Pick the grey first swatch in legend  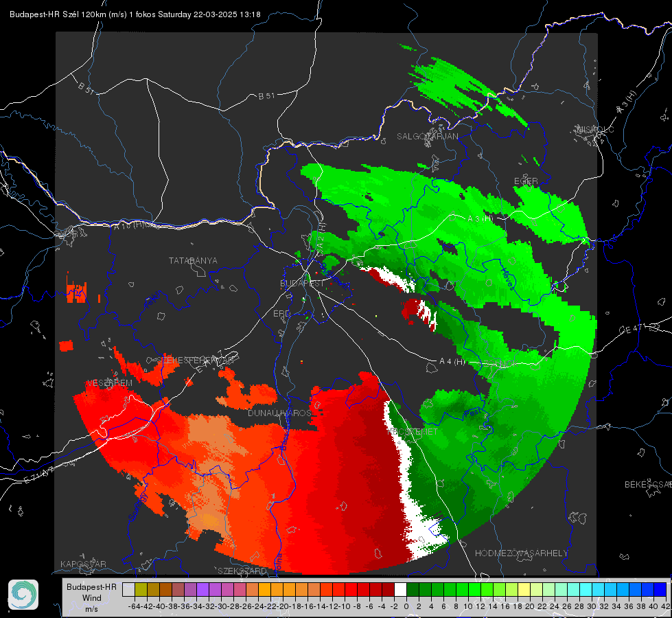[x=128, y=590]
